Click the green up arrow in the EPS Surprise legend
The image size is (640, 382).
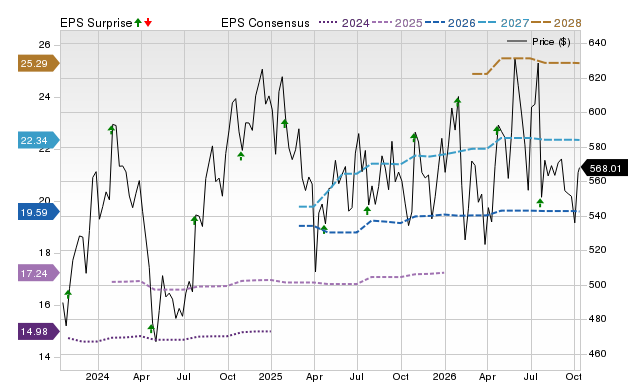point(138,22)
